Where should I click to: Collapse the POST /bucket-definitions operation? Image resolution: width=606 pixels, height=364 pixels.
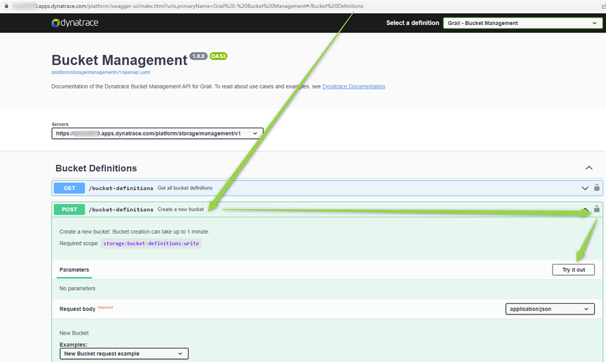coord(585,209)
